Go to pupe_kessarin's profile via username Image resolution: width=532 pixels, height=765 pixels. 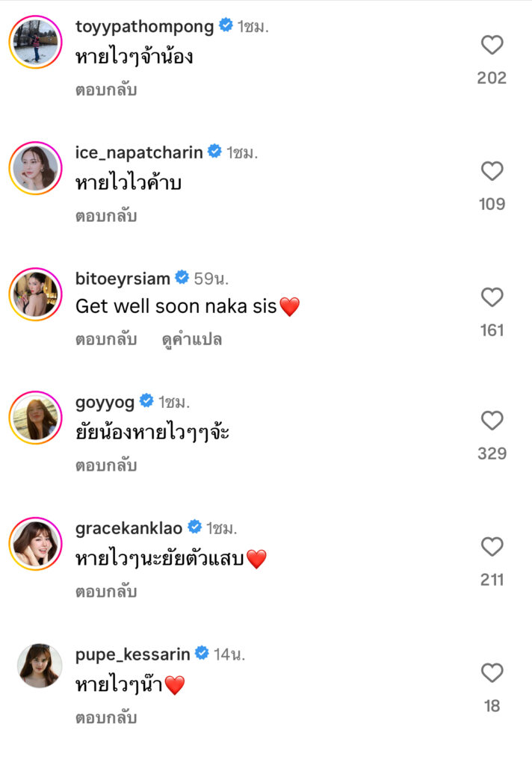(133, 654)
